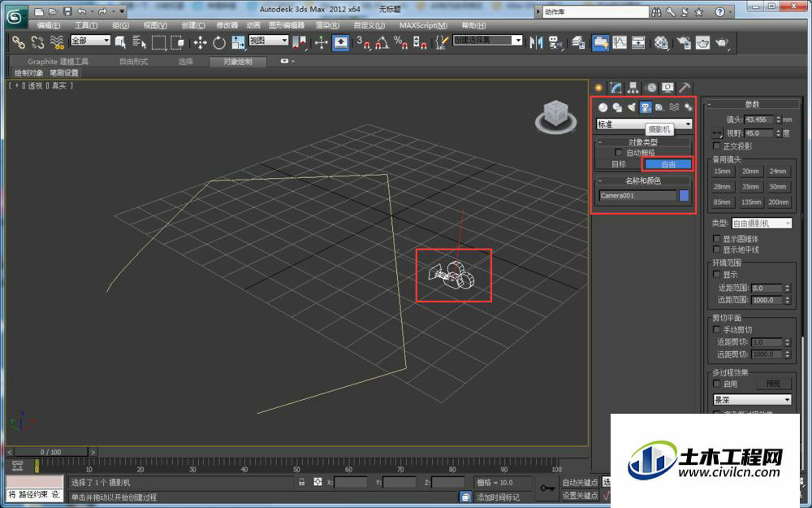
Task: Open the 类型 自由摄影机 dropdown
Action: pos(762,223)
